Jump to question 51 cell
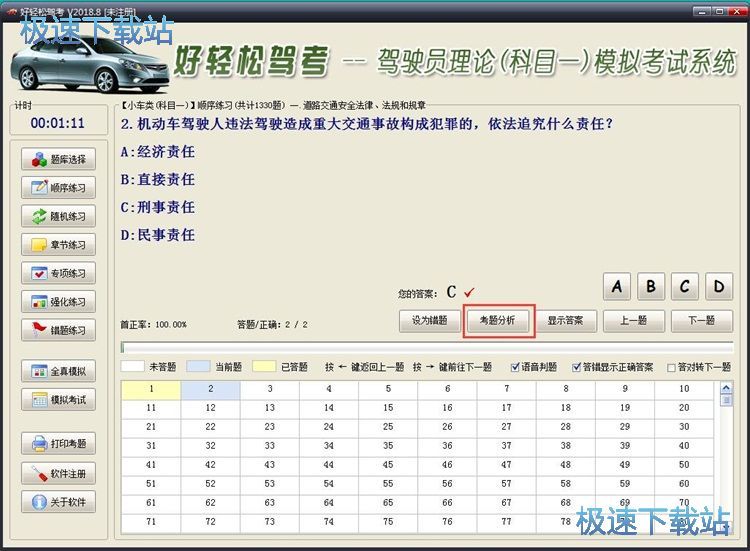This screenshot has width=750, height=551. tap(151, 484)
